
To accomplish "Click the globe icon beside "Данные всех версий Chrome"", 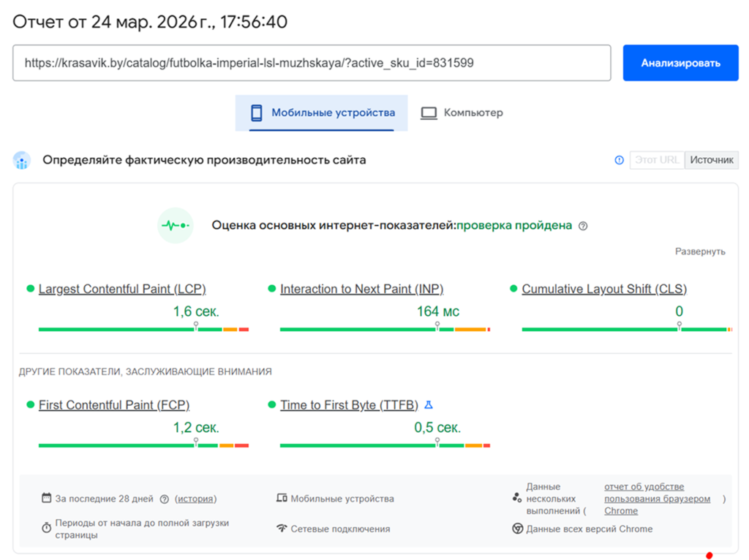I will tap(517, 528).
